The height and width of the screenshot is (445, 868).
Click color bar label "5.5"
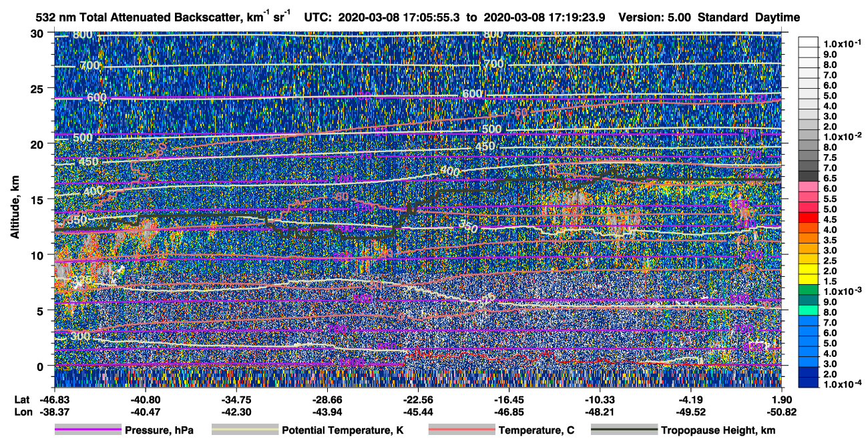[830, 199]
